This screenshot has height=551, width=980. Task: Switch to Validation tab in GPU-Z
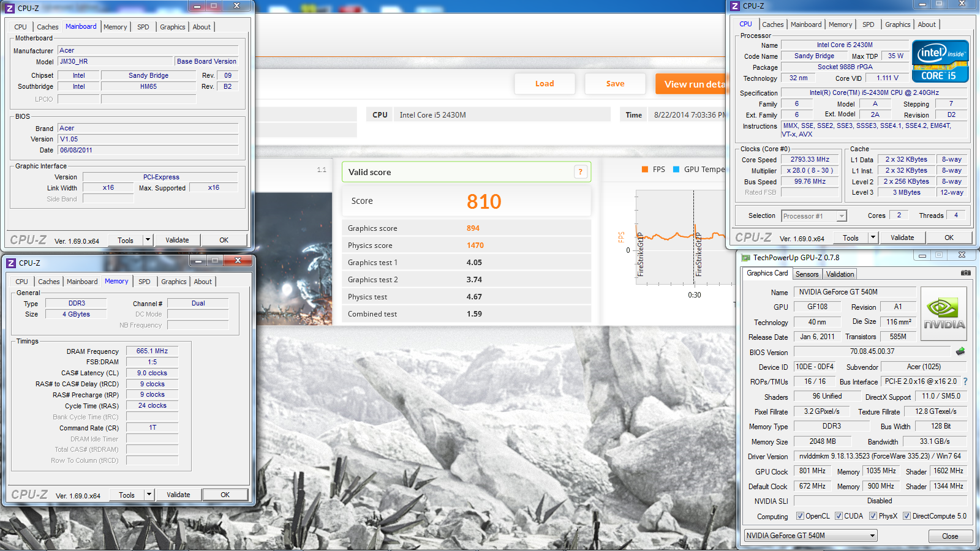(840, 274)
